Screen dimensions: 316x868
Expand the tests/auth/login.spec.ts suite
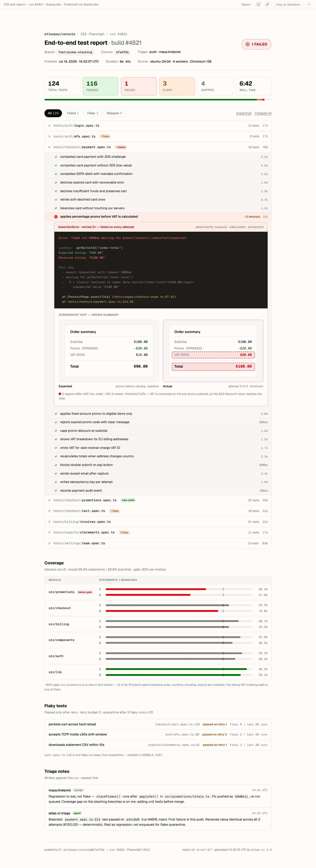158,126
